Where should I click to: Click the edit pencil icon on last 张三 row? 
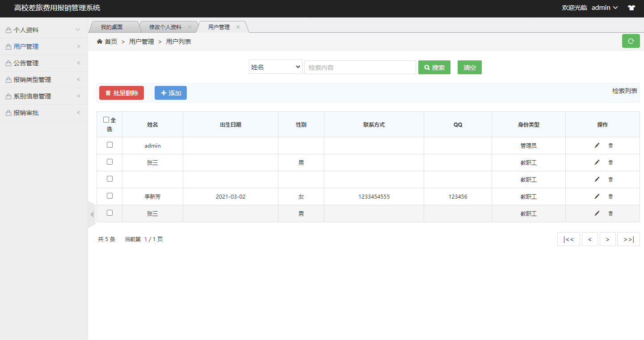(597, 213)
